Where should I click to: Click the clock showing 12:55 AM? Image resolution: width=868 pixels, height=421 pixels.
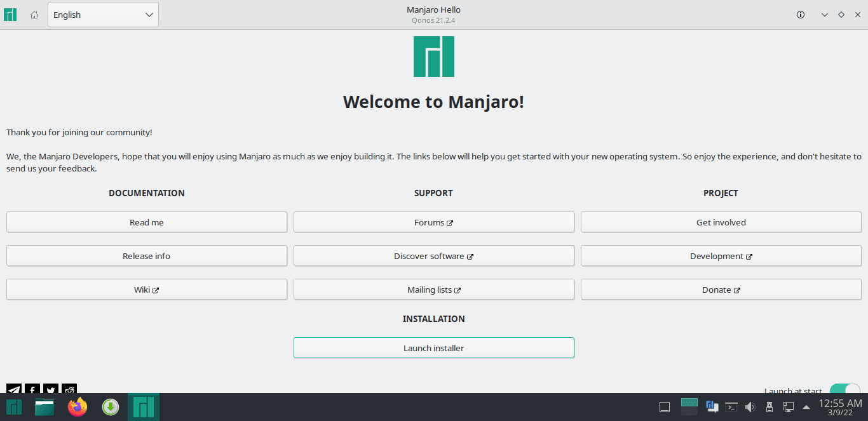click(x=840, y=407)
